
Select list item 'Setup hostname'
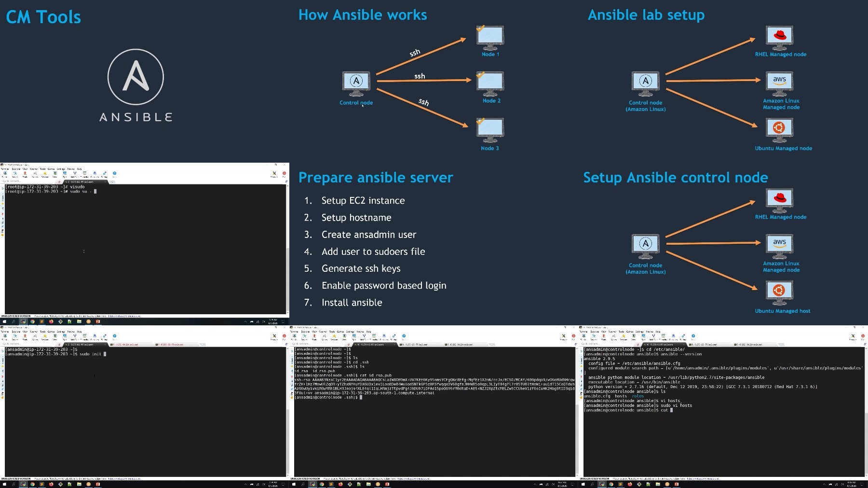click(356, 218)
